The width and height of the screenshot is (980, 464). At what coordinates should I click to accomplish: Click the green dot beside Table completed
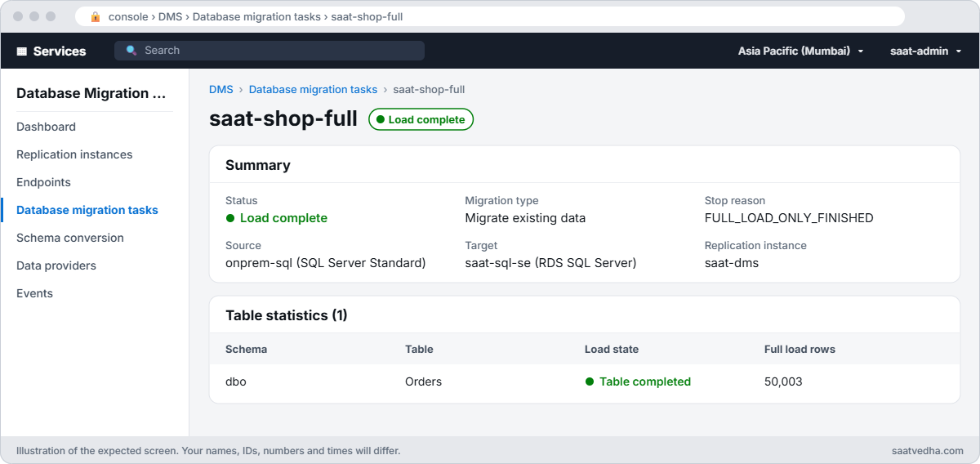click(x=590, y=381)
